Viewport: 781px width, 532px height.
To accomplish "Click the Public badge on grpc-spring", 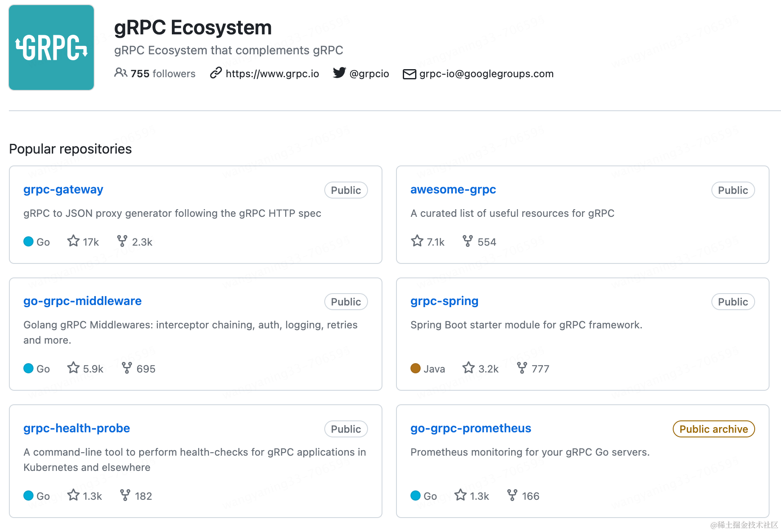I will [x=733, y=302].
